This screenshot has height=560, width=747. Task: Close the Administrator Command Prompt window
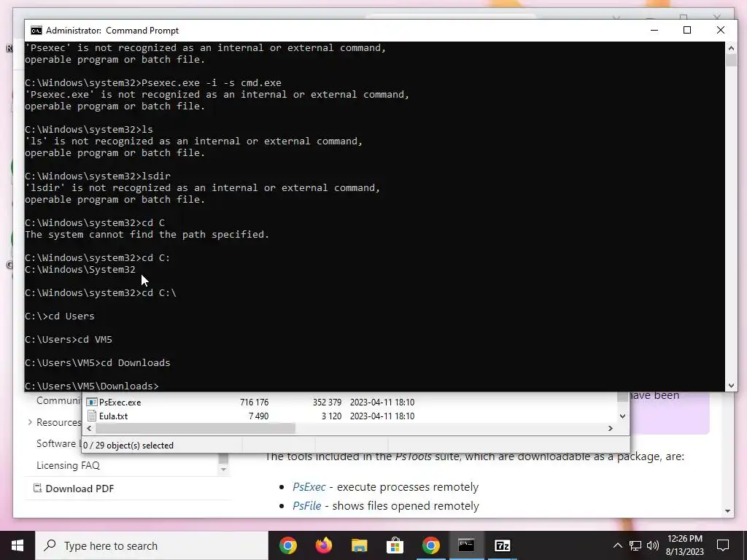(x=720, y=30)
